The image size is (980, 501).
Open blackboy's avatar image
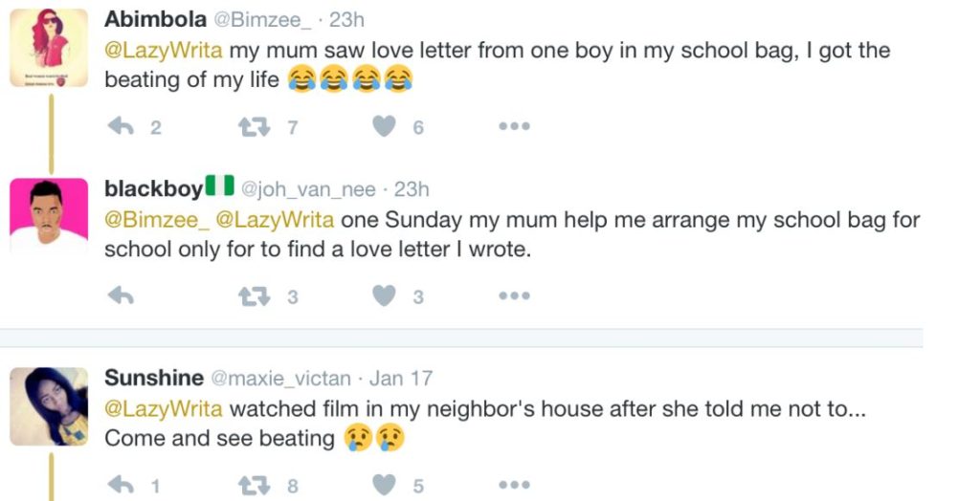tap(49, 216)
